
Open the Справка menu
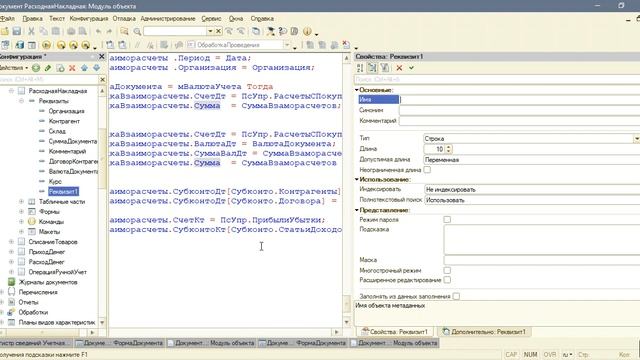pos(262,18)
